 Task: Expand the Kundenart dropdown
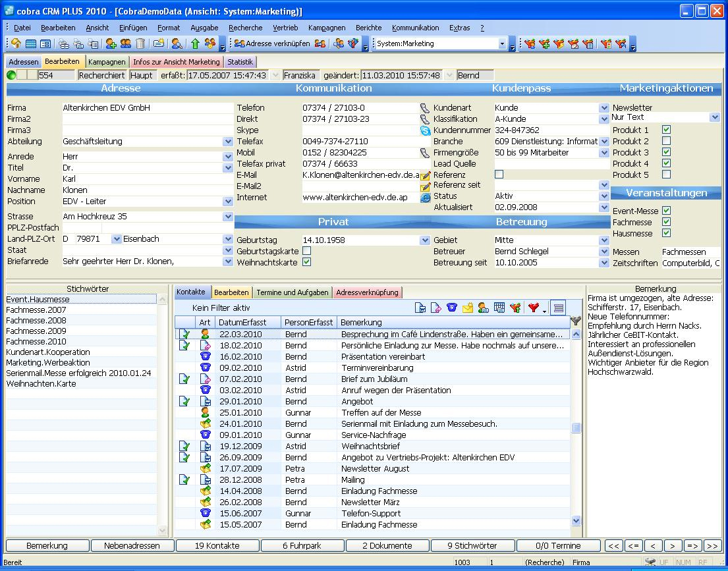coord(604,108)
